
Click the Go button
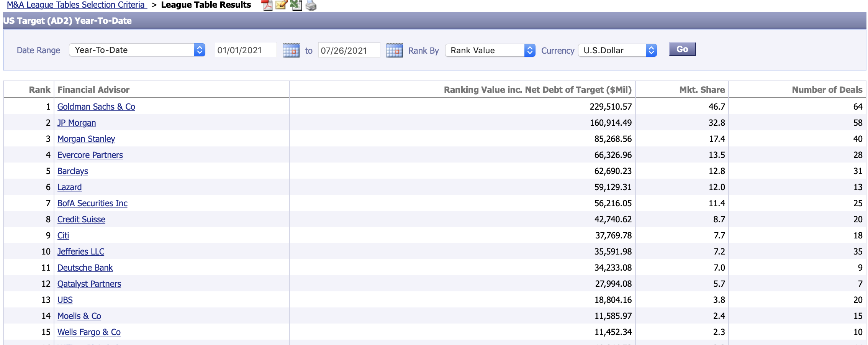click(x=682, y=49)
